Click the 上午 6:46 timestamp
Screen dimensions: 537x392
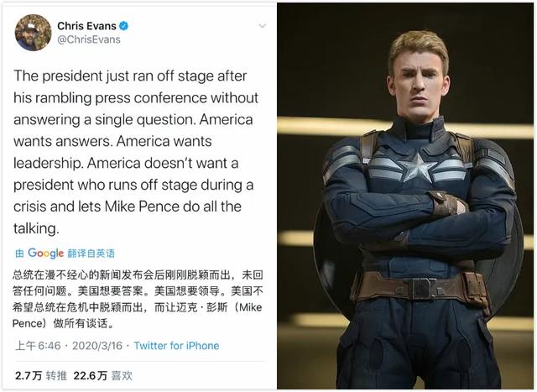pyautogui.click(x=38, y=345)
